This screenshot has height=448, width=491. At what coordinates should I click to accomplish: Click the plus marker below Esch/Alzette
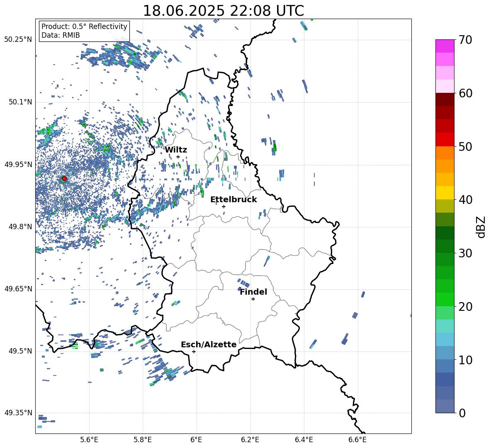pos(194,351)
